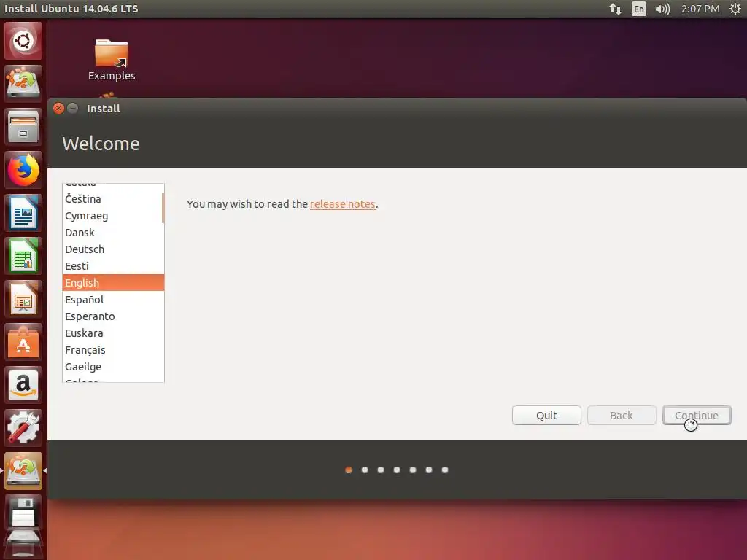
Task: Click the last progress step dot
Action: click(445, 470)
